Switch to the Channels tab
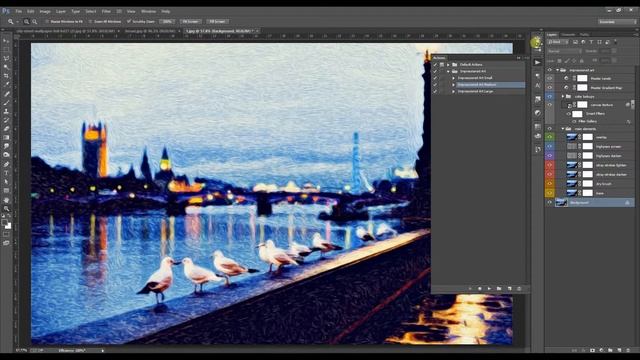This screenshot has width=640, height=360. pyautogui.click(x=568, y=35)
